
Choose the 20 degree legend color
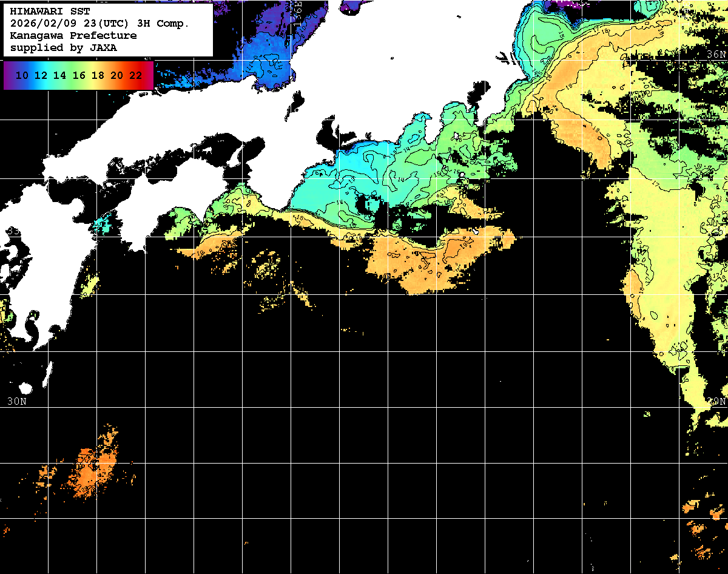click(116, 76)
